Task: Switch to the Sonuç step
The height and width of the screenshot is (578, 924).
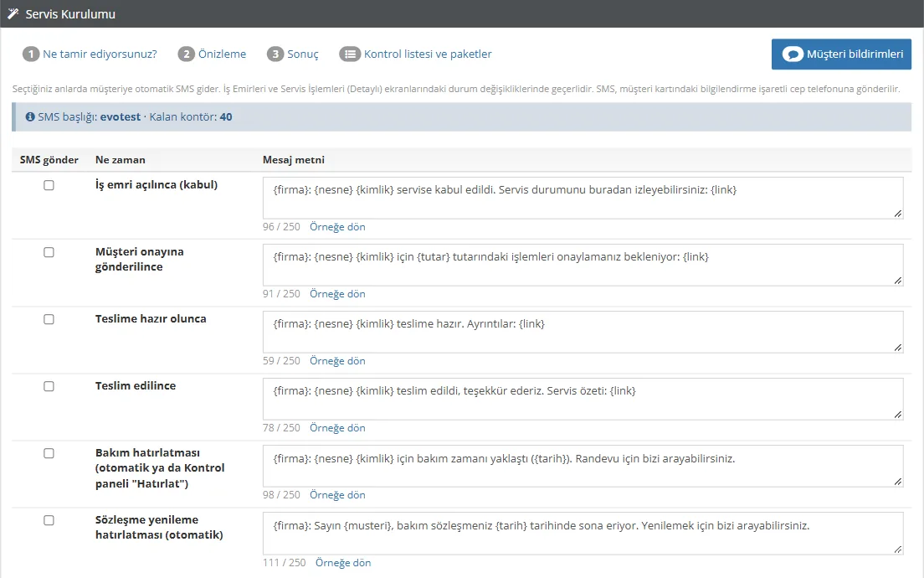Action: [x=293, y=54]
